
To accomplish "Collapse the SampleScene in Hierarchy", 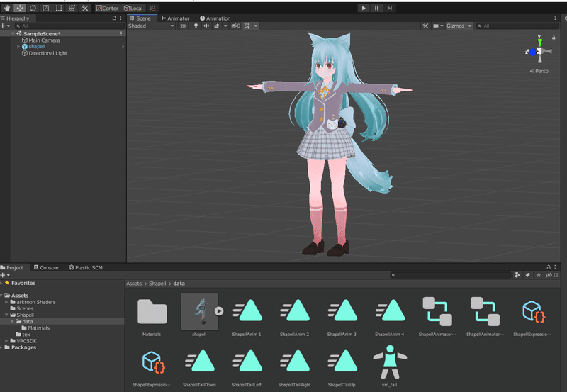I will pyautogui.click(x=13, y=33).
